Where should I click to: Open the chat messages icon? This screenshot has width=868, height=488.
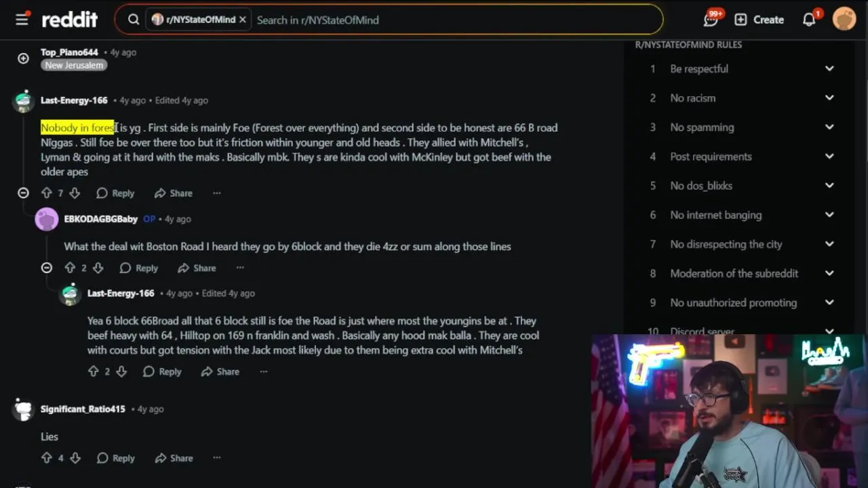coord(711,20)
